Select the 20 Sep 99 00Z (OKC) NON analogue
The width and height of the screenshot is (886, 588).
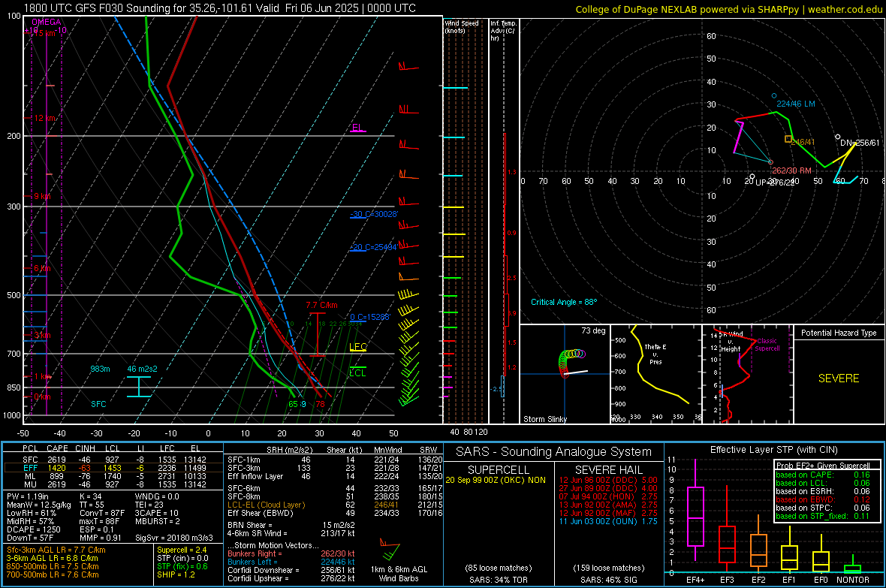496,480
